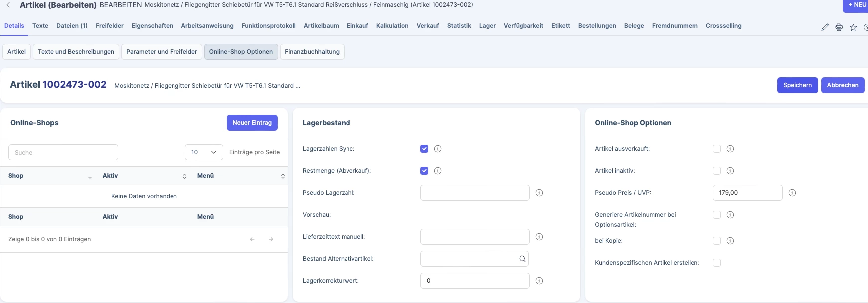868x303 pixels.
Task: Click the Pseudo Lagerzahl input field
Action: coord(475,193)
